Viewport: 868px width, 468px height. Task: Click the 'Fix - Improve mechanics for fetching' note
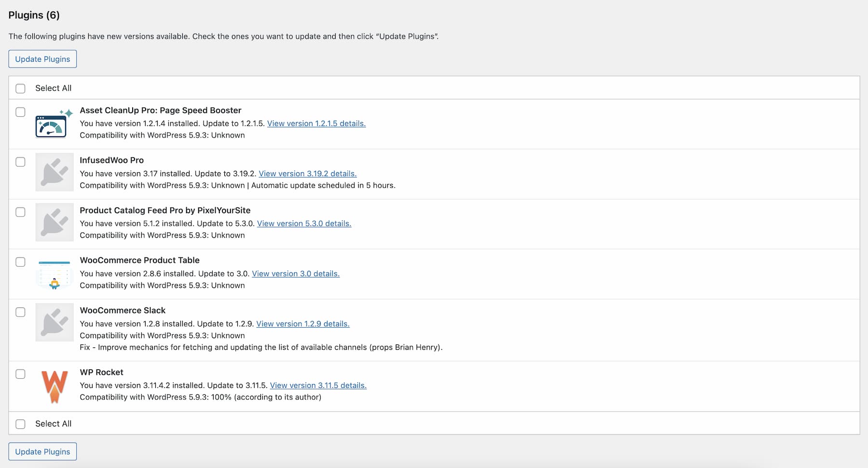point(261,347)
